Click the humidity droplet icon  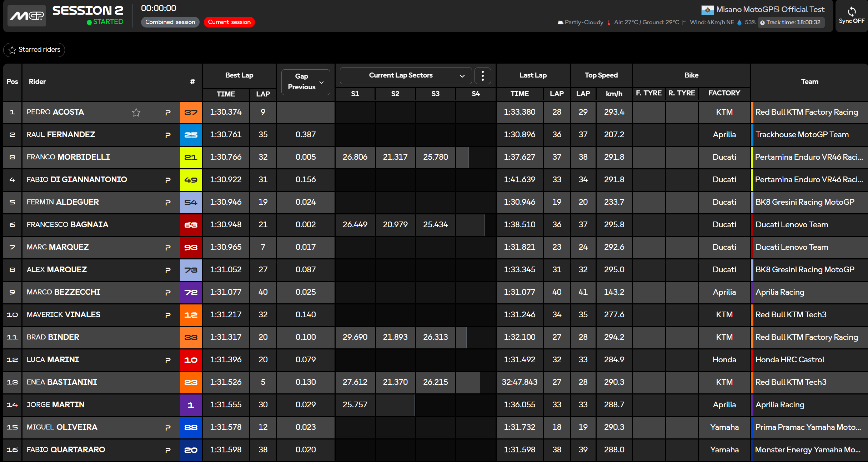(739, 23)
